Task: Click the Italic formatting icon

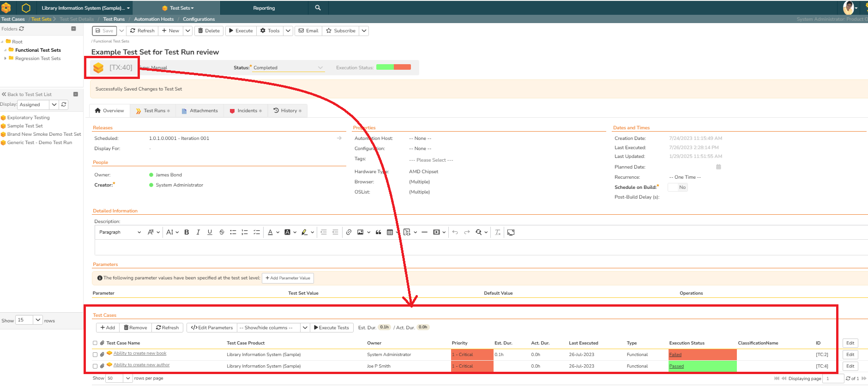Action: tap(198, 232)
